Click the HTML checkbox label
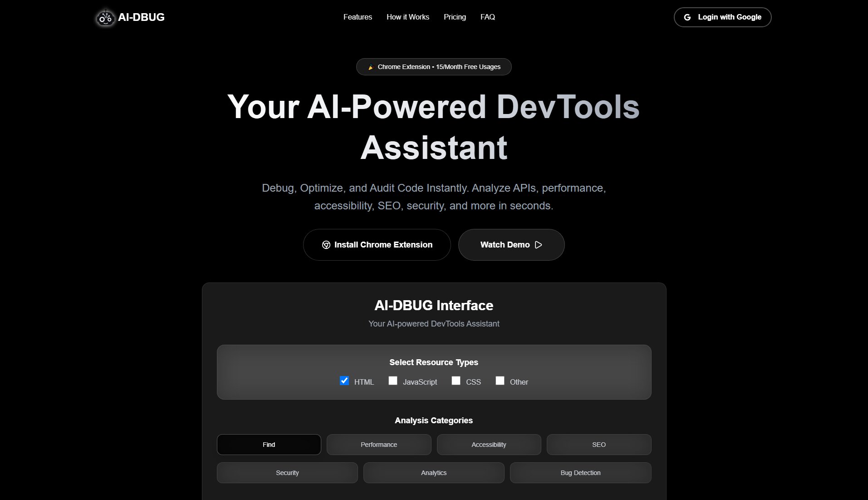 coord(364,382)
